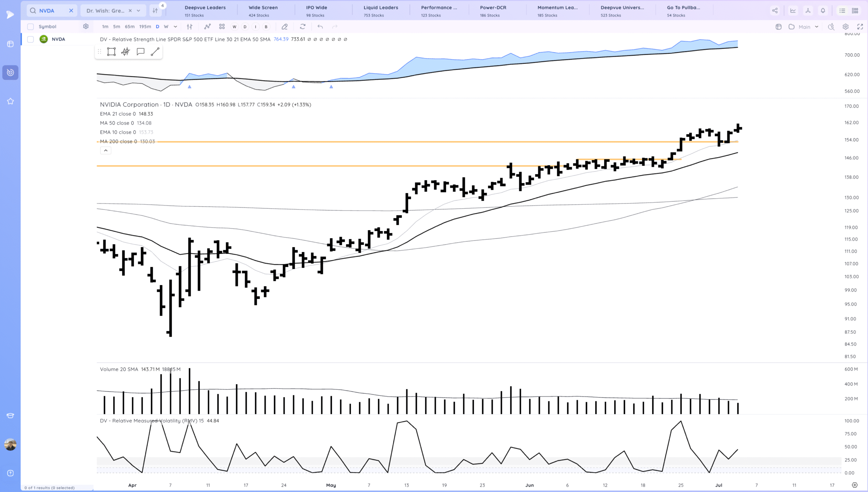868x492 pixels.
Task: Collapse the indicator legend chevron
Action: (x=106, y=150)
